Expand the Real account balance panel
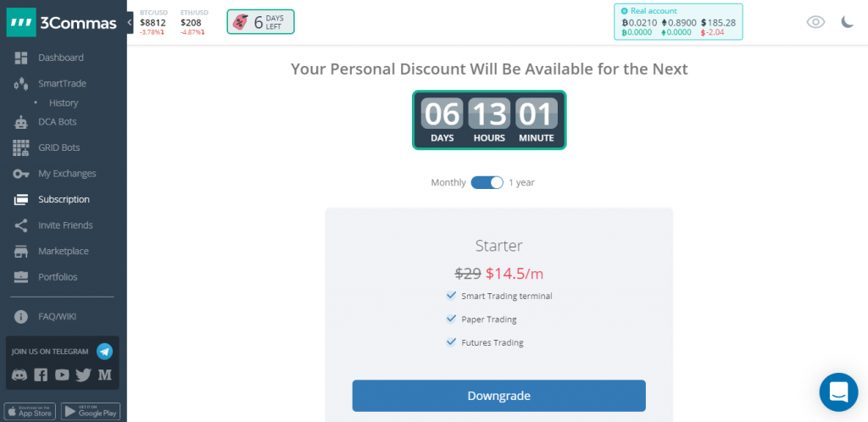Viewport: 868px width, 422px height. point(678,22)
